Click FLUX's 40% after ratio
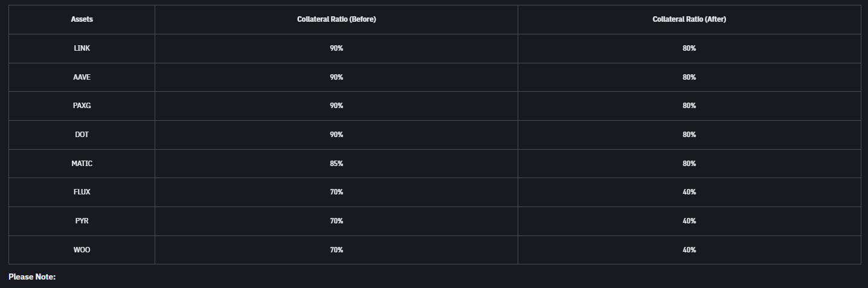868x288 pixels. [x=689, y=192]
